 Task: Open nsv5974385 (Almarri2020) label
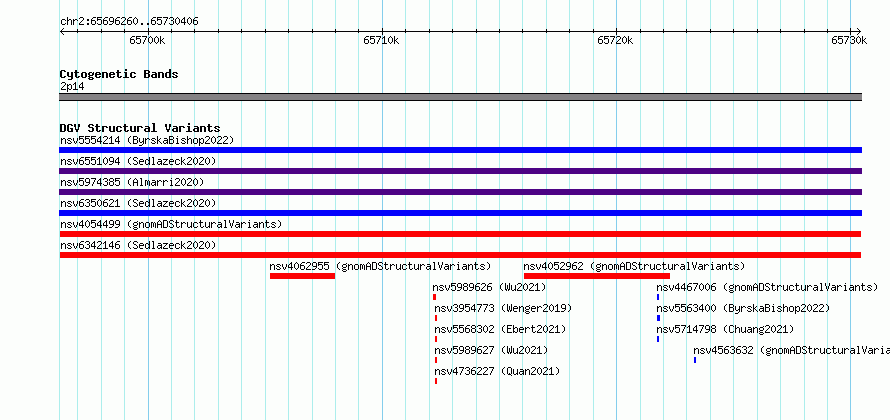pyautogui.click(x=132, y=182)
